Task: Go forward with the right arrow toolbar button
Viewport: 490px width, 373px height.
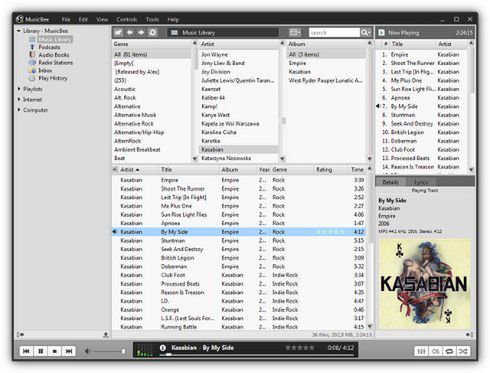Action: point(141,33)
